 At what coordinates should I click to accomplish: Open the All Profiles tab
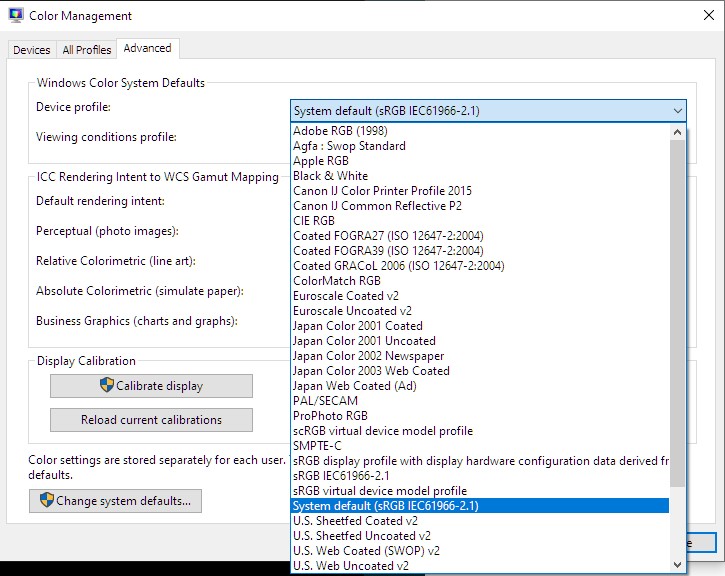click(87, 50)
